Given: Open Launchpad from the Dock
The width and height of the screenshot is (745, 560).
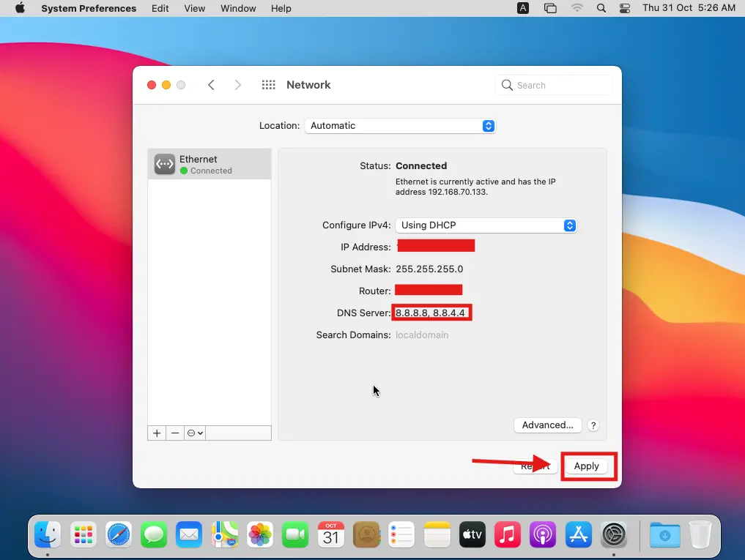Looking at the screenshot, I should 84,535.
